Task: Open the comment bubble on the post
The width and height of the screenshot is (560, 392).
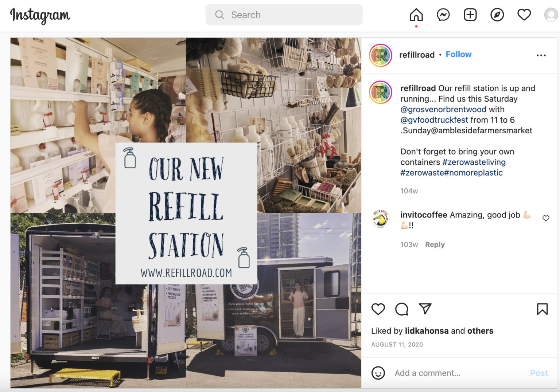Action: pyautogui.click(x=401, y=309)
